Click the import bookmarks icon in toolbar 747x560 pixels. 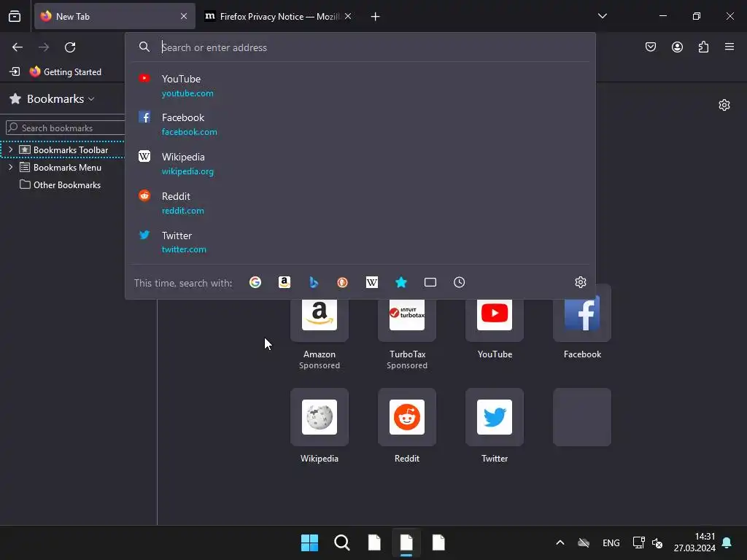coord(15,72)
